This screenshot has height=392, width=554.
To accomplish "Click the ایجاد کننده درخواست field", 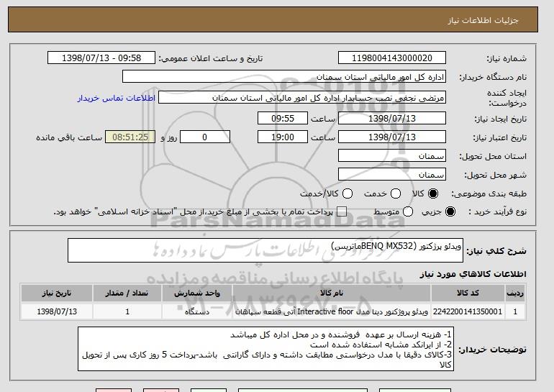I will (302, 98).
